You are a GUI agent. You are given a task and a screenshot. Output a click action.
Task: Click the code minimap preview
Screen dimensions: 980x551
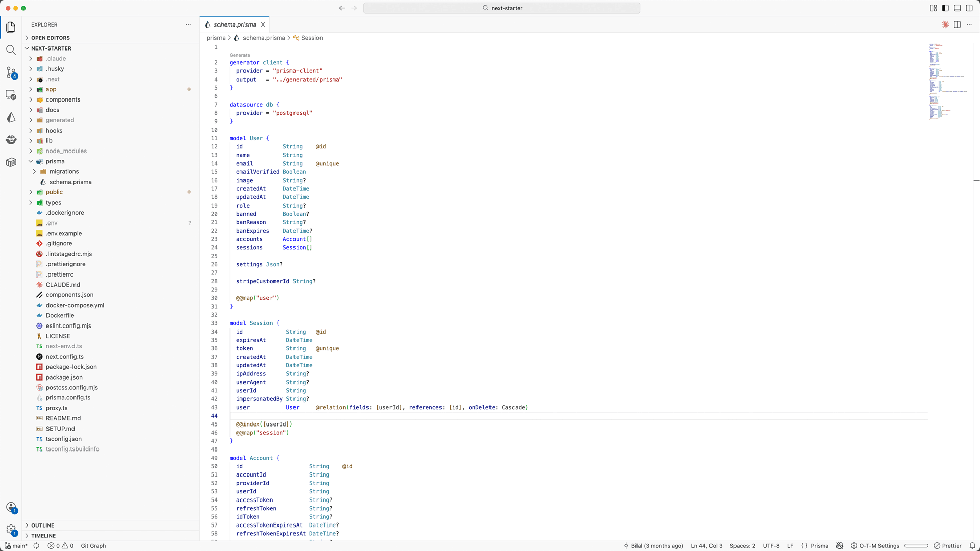pyautogui.click(x=949, y=82)
